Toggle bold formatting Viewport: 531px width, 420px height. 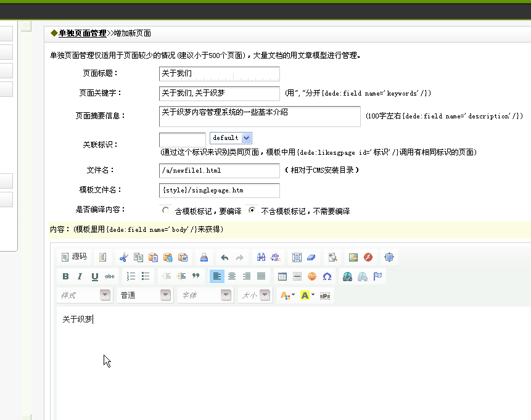[65, 276]
